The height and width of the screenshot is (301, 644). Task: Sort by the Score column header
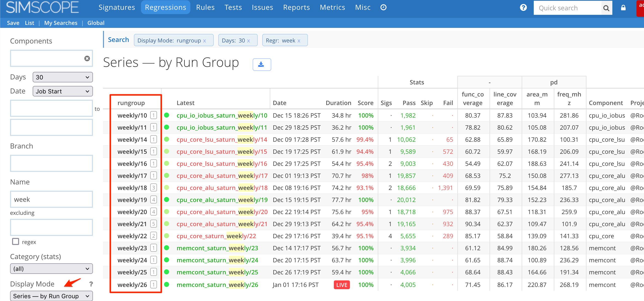click(365, 103)
